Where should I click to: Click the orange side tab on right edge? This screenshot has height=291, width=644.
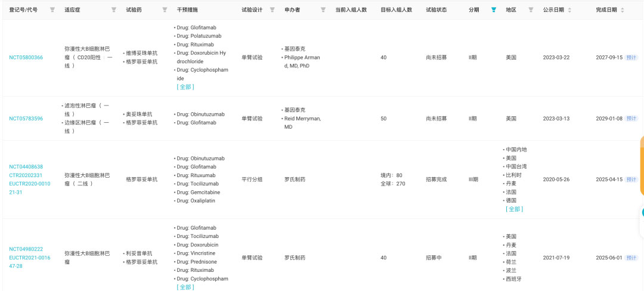click(641, 166)
